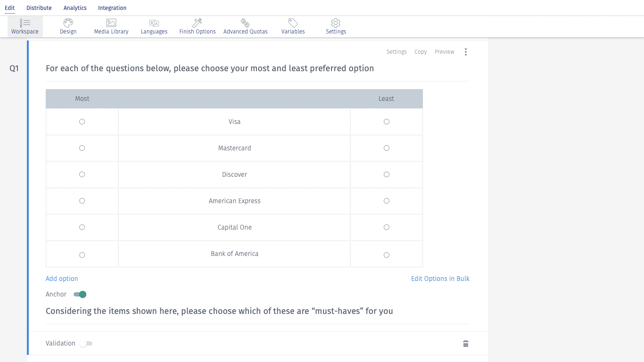The width and height of the screenshot is (644, 362).
Task: Switch to the Integration tab
Action: pyautogui.click(x=112, y=8)
